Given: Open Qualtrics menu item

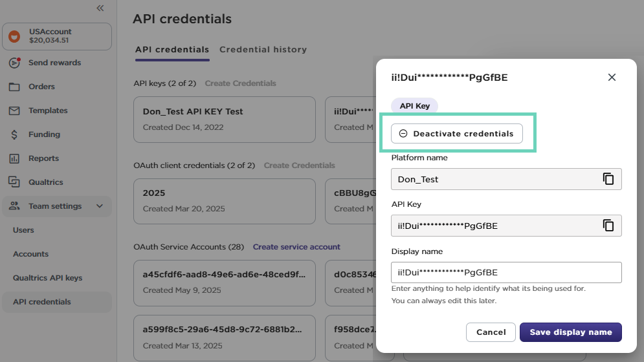Looking at the screenshot, I should [x=45, y=182].
